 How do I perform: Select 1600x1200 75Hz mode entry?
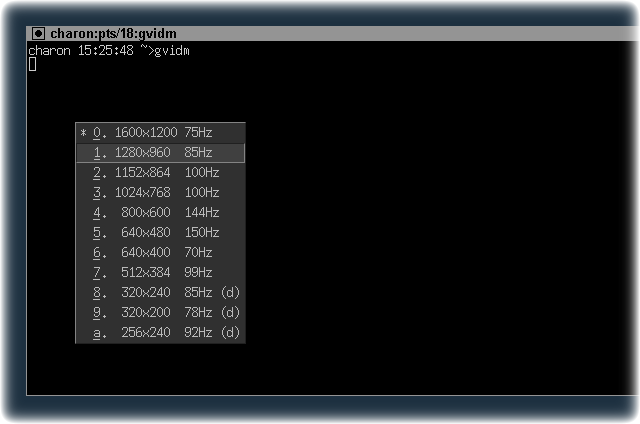click(x=160, y=133)
